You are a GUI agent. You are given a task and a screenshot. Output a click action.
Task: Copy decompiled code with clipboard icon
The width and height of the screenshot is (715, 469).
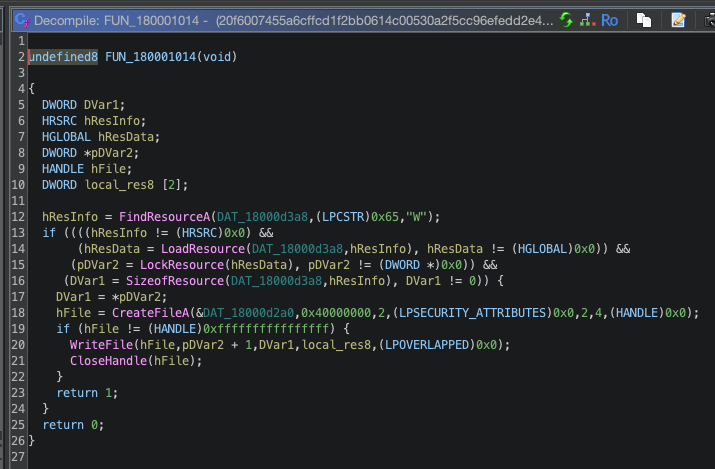coord(643,20)
